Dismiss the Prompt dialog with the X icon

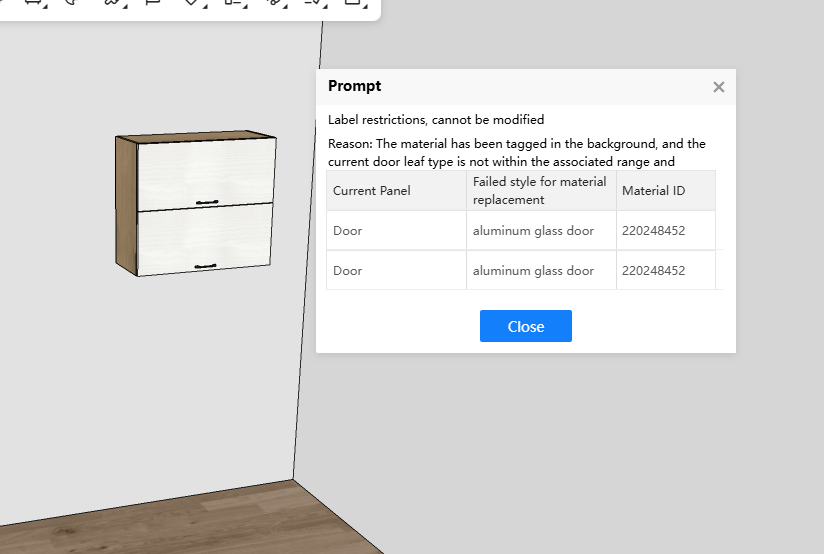point(718,87)
